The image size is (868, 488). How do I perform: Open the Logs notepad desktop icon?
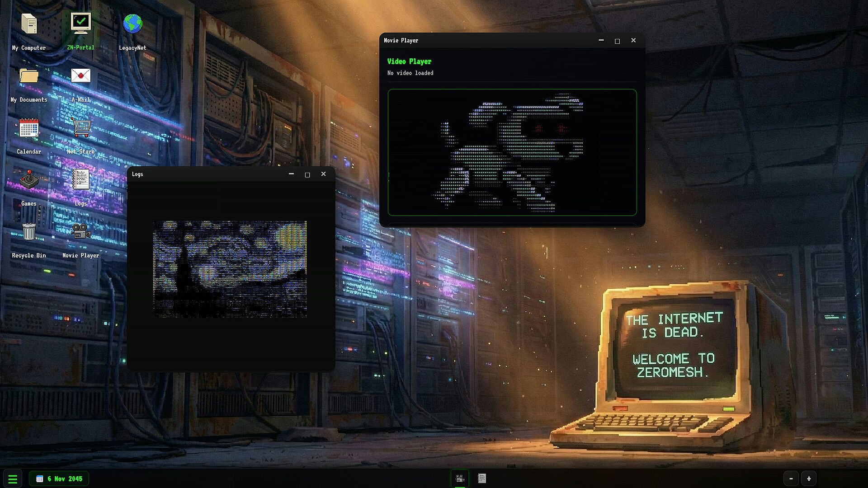pyautogui.click(x=81, y=180)
